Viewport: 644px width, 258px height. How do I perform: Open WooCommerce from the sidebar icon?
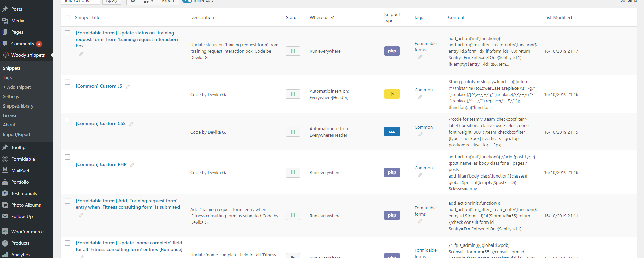[5, 232]
